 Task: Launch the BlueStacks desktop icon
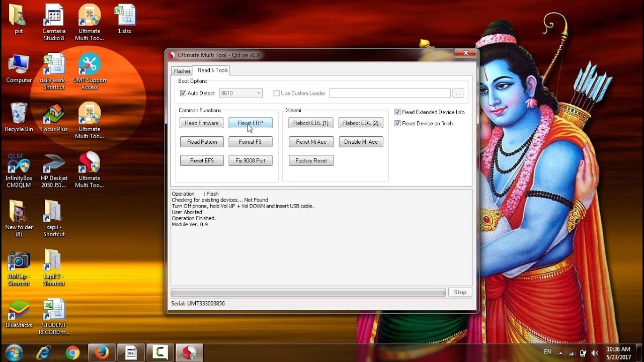pyautogui.click(x=19, y=314)
